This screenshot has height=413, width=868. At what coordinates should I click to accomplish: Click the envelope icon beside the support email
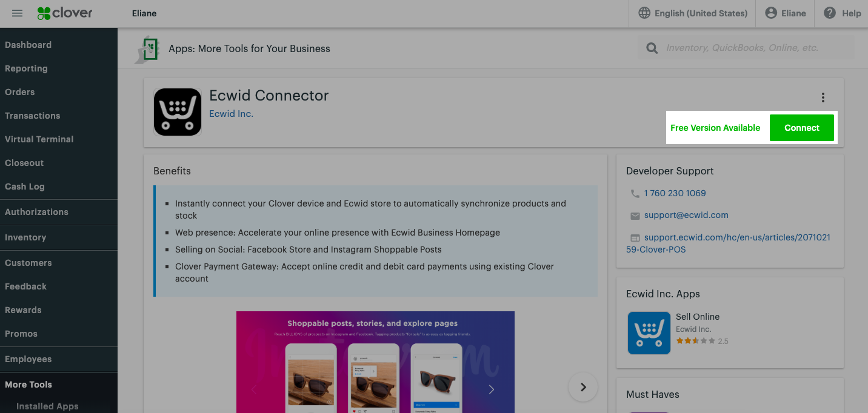(635, 216)
